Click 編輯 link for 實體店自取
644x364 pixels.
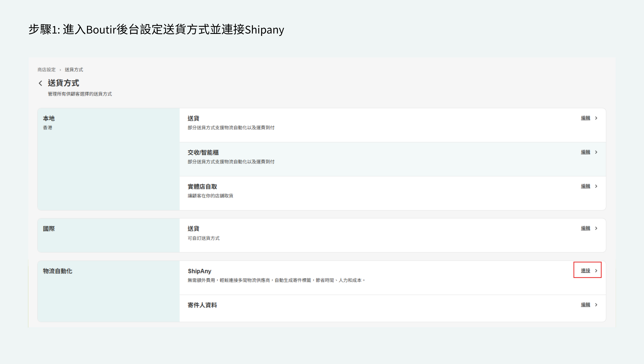tap(585, 186)
